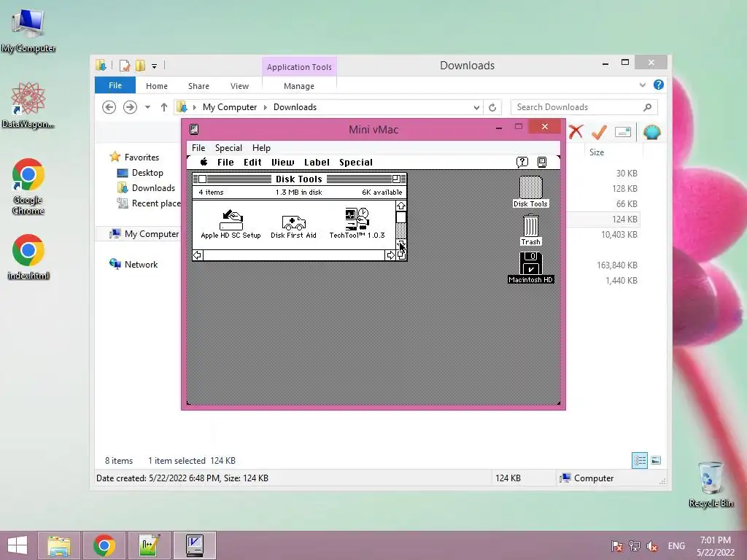Open Mini vMac File menu

tap(198, 147)
